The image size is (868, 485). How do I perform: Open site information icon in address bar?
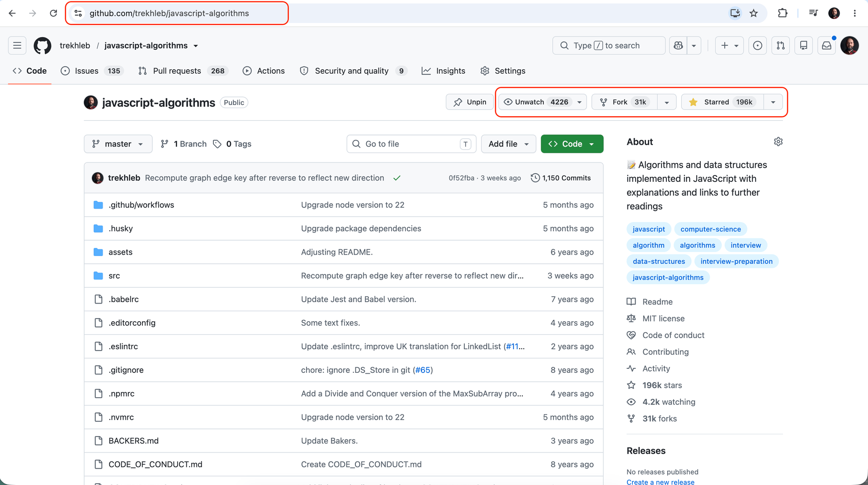[x=78, y=13]
